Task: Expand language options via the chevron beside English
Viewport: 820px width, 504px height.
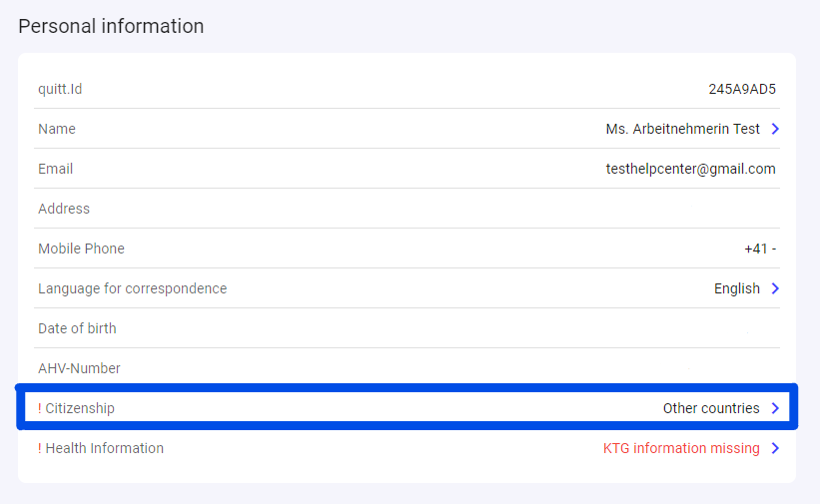Action: pos(775,288)
